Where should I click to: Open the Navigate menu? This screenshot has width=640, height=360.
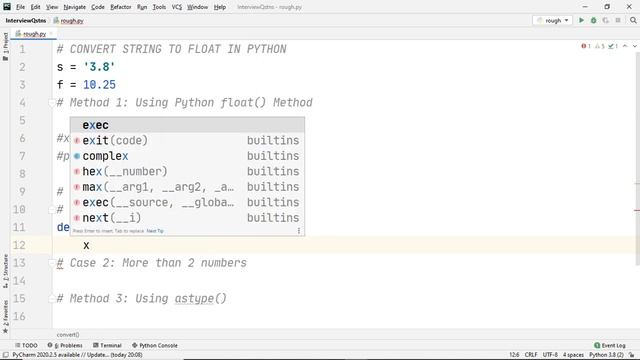tap(75, 7)
